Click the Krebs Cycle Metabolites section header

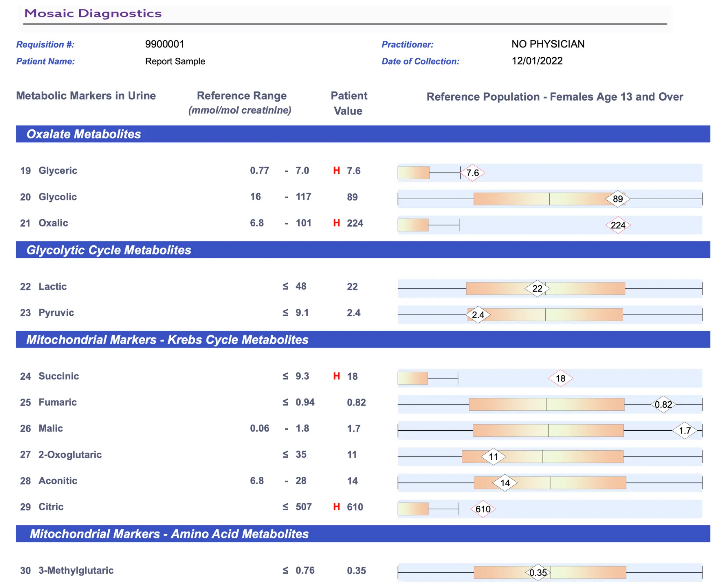(167, 340)
